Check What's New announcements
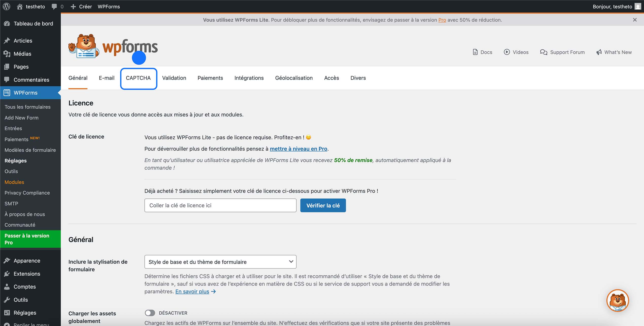Screen dimensions: 644x326 [614, 52]
